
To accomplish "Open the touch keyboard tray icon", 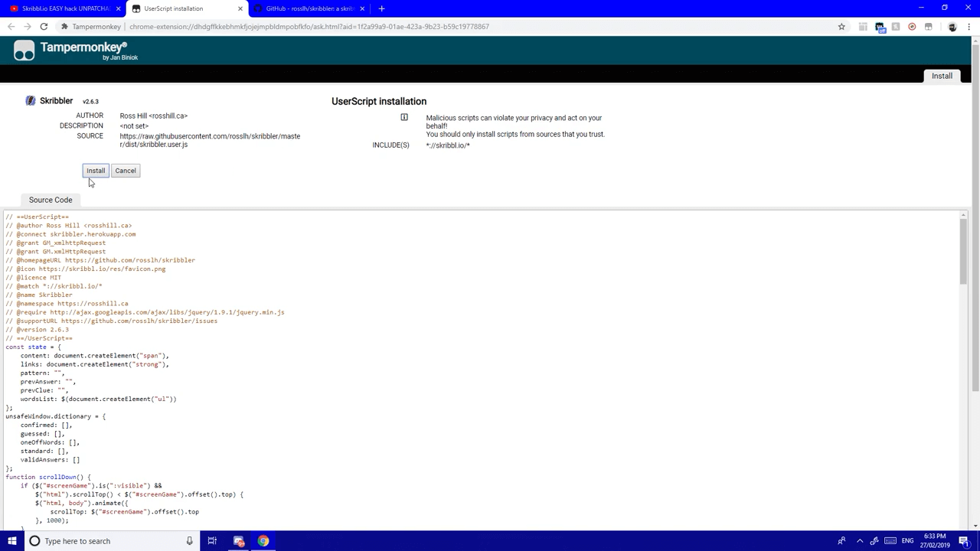I will click(x=889, y=541).
